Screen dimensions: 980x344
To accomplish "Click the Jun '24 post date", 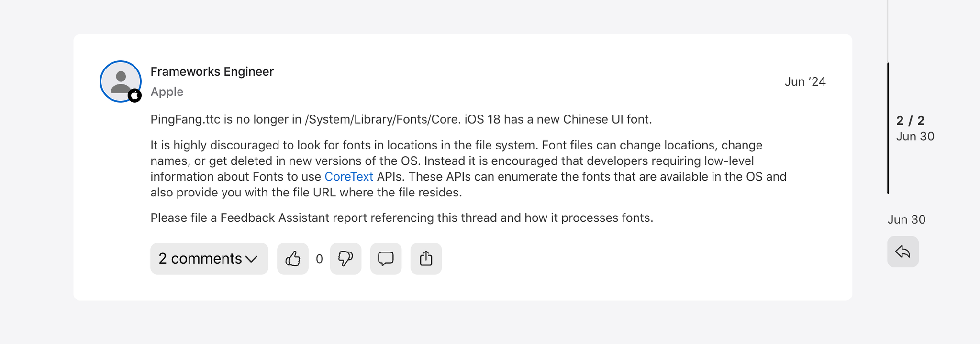I will [805, 82].
